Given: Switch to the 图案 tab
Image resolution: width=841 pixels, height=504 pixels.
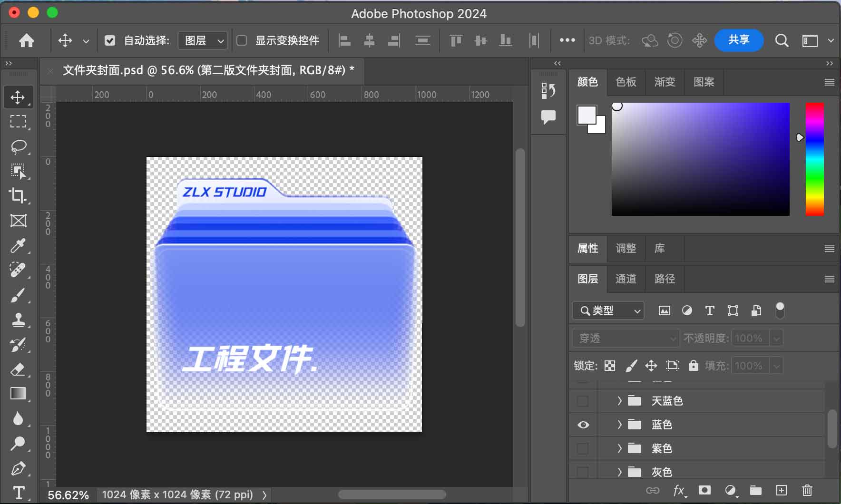Looking at the screenshot, I should pyautogui.click(x=704, y=82).
